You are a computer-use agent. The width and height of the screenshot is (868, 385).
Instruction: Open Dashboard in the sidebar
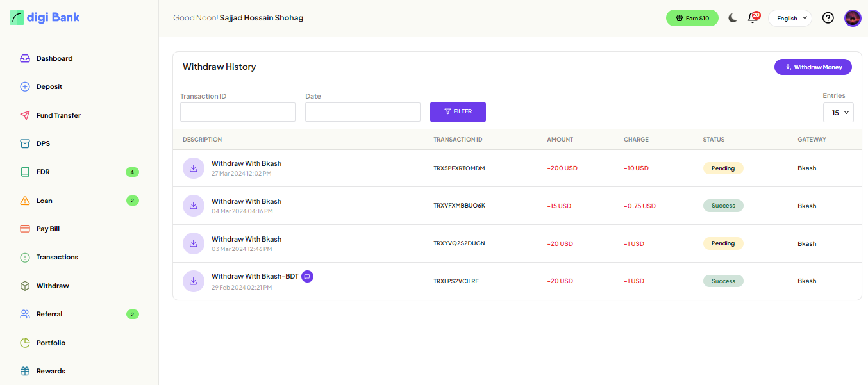click(54, 58)
